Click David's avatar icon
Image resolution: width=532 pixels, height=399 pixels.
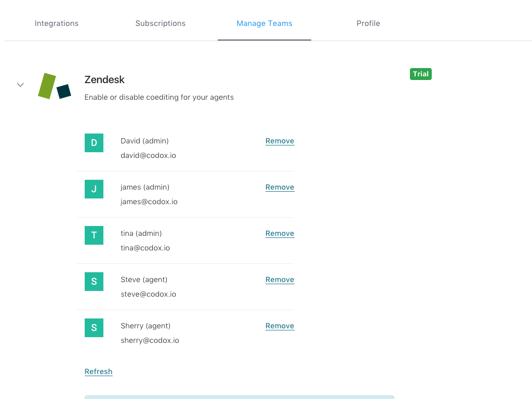(x=94, y=143)
